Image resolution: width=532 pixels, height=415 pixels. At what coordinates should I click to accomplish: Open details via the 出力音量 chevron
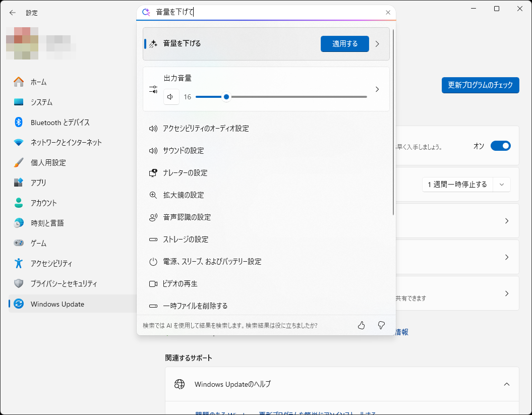(377, 89)
